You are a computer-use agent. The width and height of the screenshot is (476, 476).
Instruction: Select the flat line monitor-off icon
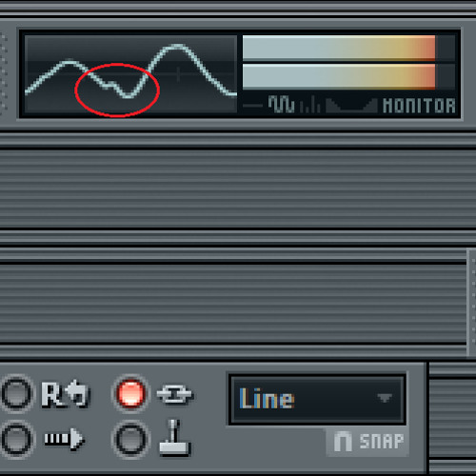point(253,106)
